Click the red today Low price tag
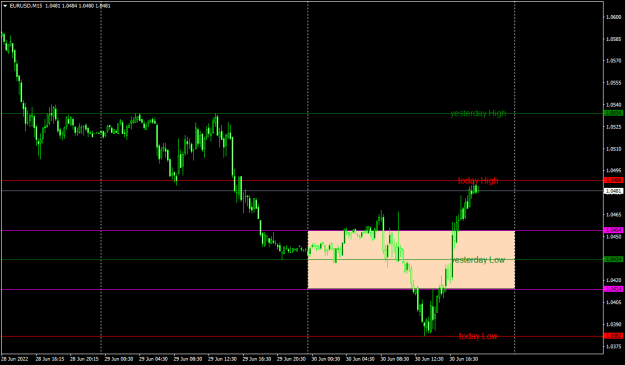This screenshot has height=365, width=625. 614,336
